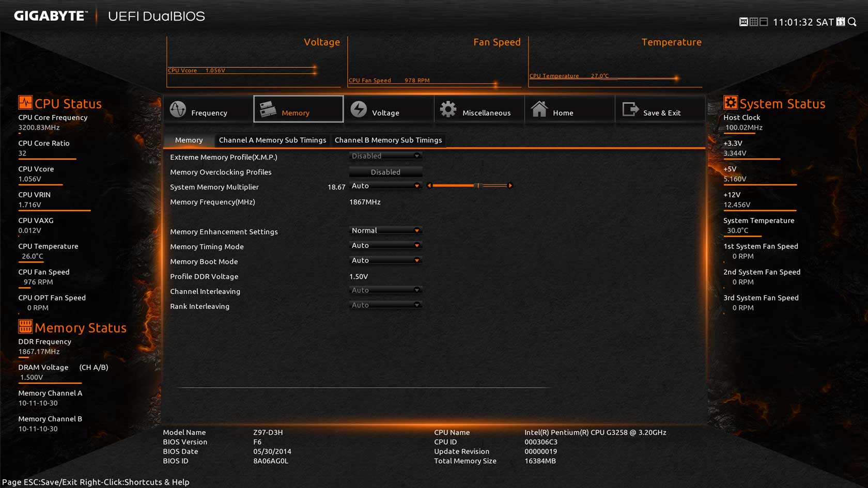Screen dimensions: 868x488
Task: Click the memory multiplier slider handle
Action: tap(478, 185)
